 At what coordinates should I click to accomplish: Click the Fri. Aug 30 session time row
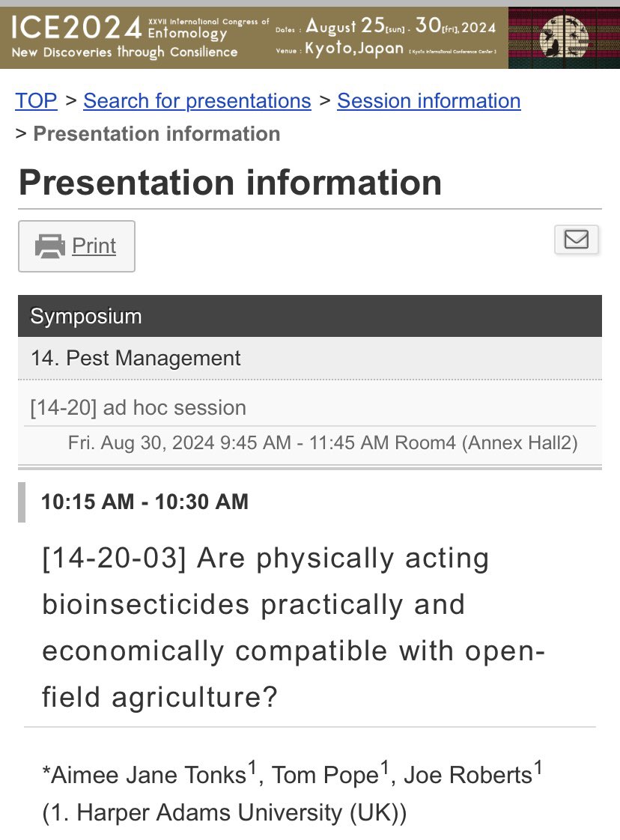pos(323,443)
